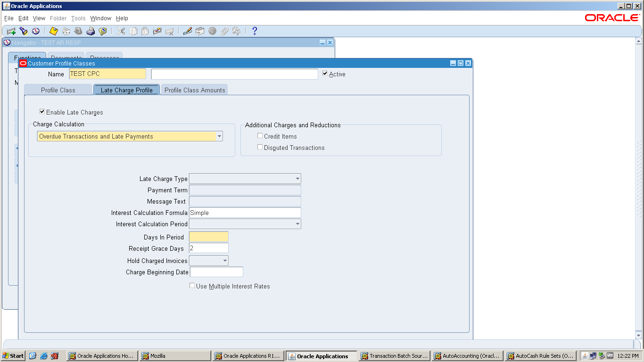The height and width of the screenshot is (362, 644).
Task: Open the Late Charge Type dropdown
Action: coord(297,179)
